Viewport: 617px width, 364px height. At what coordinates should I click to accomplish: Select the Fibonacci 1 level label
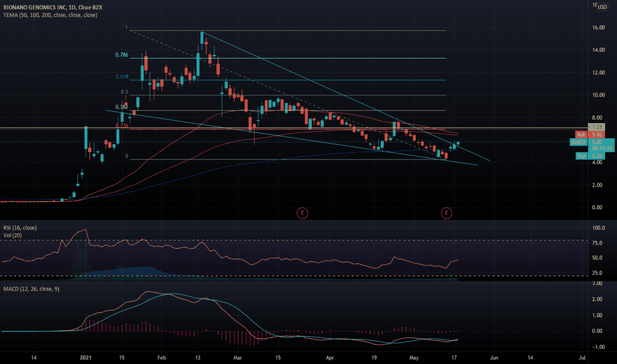click(x=126, y=28)
